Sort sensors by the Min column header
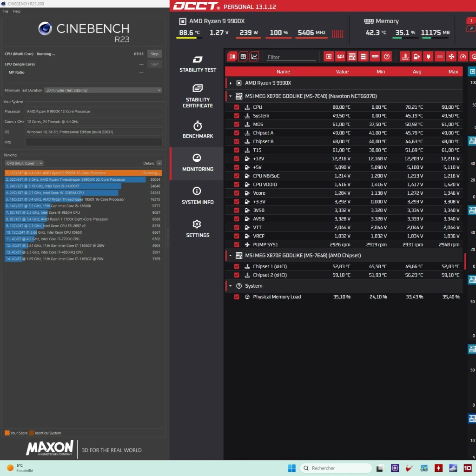476x476 pixels. (381, 72)
